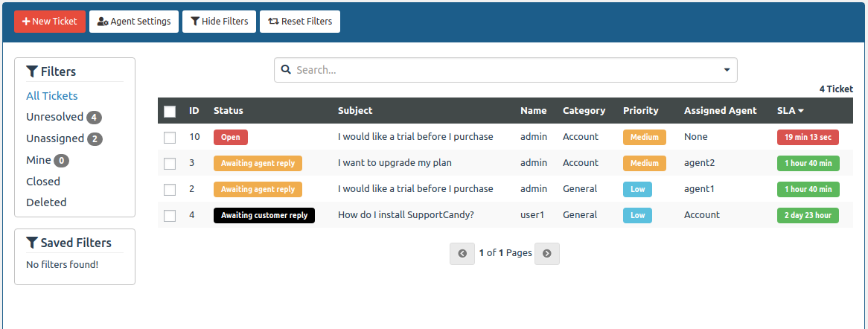Sort tickets by Priority column header
Image resolution: width=868 pixels, height=329 pixels.
click(640, 111)
